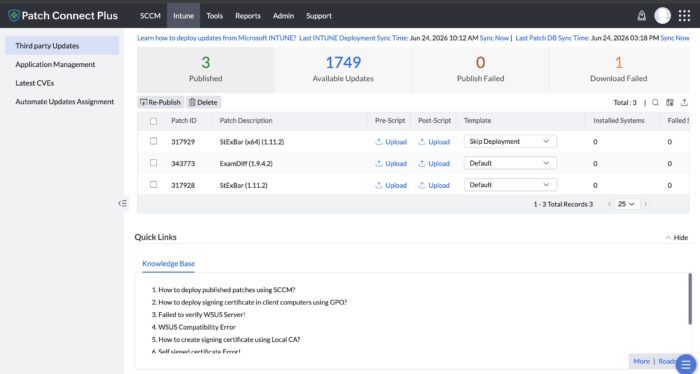Open the Tools menu
This screenshot has width=700, height=374.
214,16
